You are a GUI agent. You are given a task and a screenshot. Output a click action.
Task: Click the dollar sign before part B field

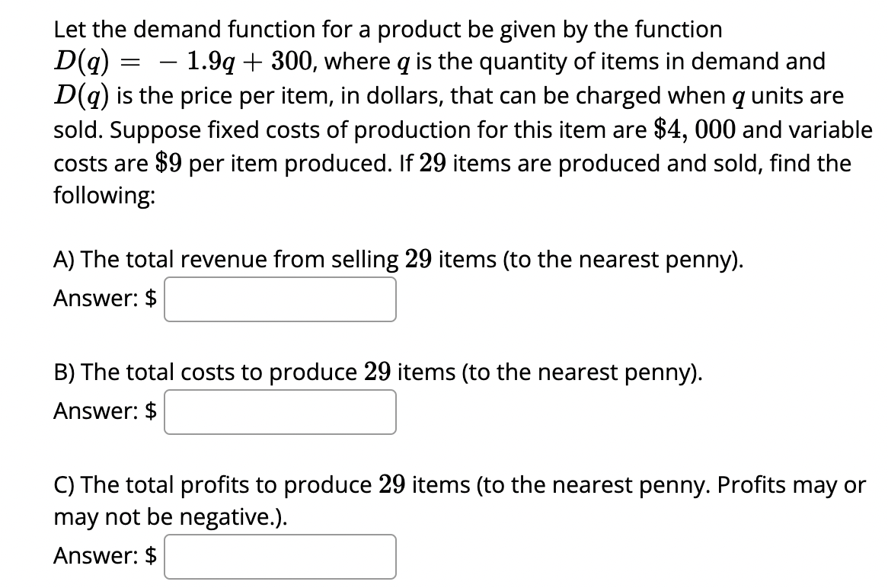[x=152, y=411]
